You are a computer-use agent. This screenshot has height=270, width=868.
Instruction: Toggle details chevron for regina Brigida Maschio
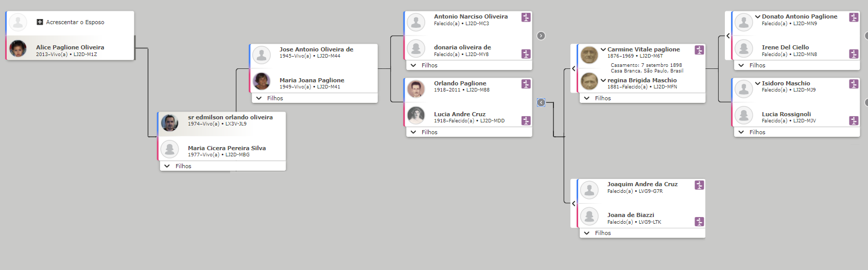(603, 80)
